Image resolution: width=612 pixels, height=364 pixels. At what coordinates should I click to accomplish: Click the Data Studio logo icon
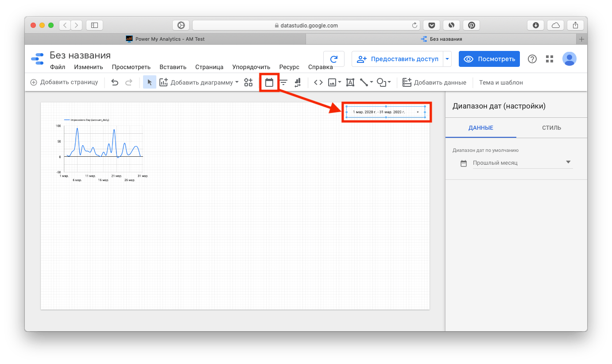tap(37, 59)
